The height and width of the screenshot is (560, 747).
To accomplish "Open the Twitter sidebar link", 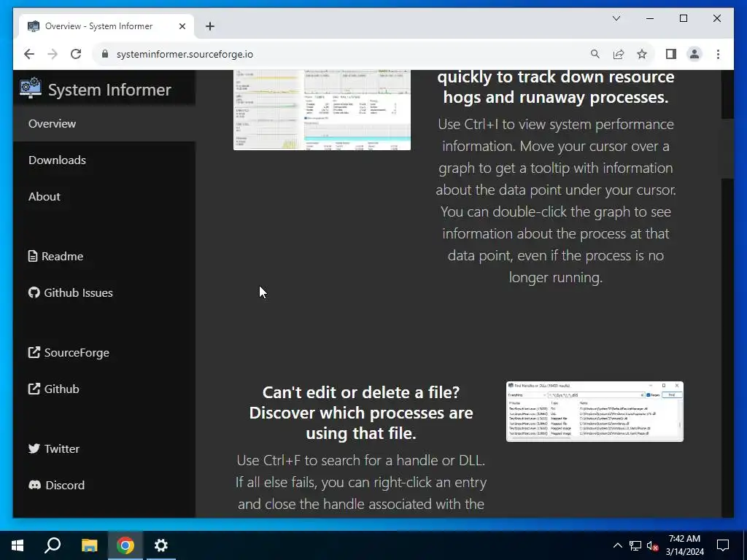I will (62, 448).
